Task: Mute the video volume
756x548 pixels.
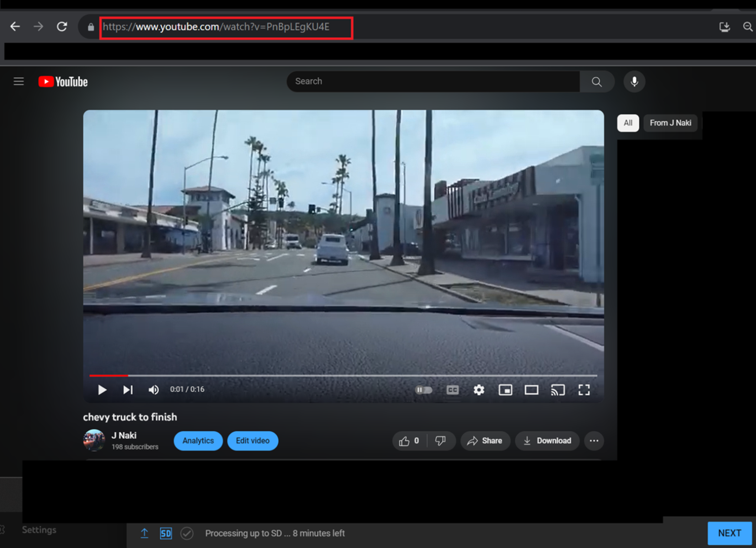Action: click(x=153, y=389)
